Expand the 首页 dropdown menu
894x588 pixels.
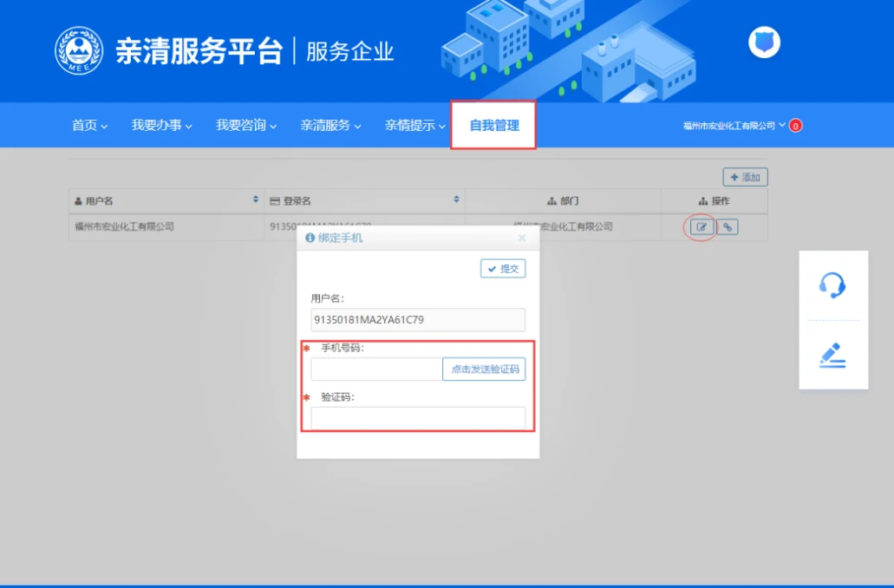click(89, 126)
